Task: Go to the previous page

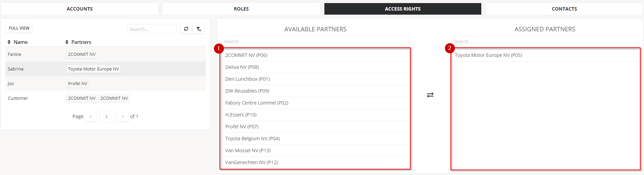Action: 90,116
